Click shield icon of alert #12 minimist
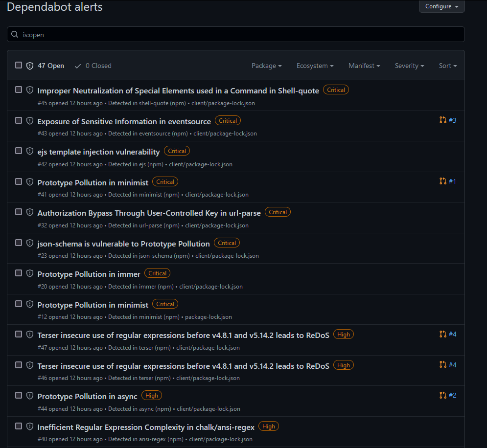 tap(30, 304)
